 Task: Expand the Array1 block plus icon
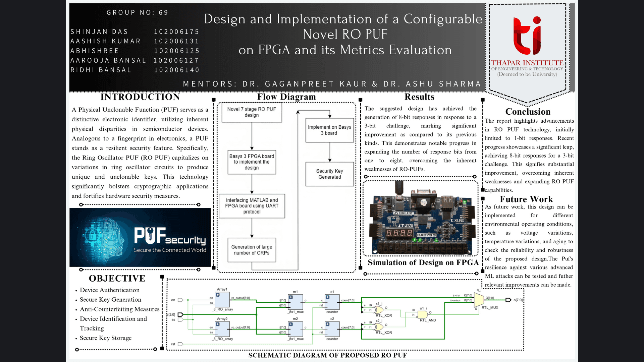pos(218,295)
